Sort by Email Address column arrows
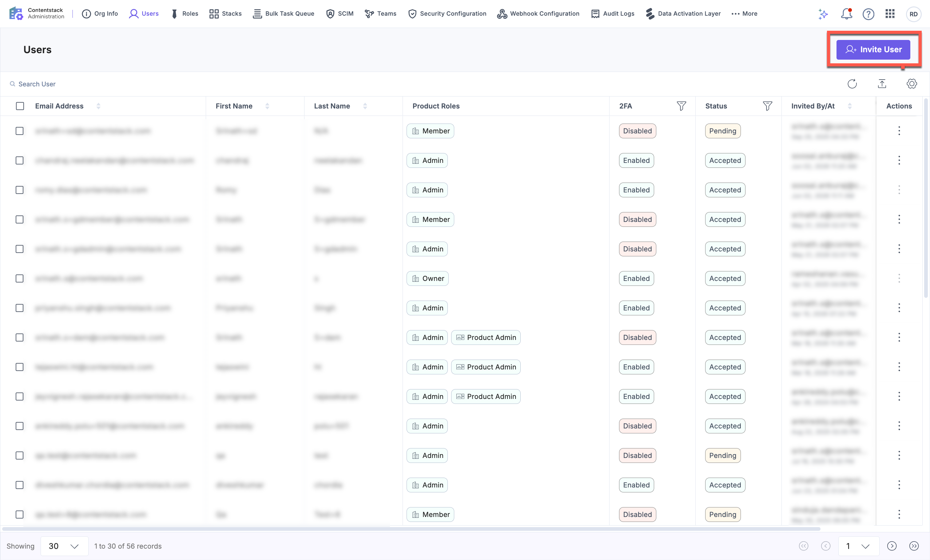 (98, 106)
